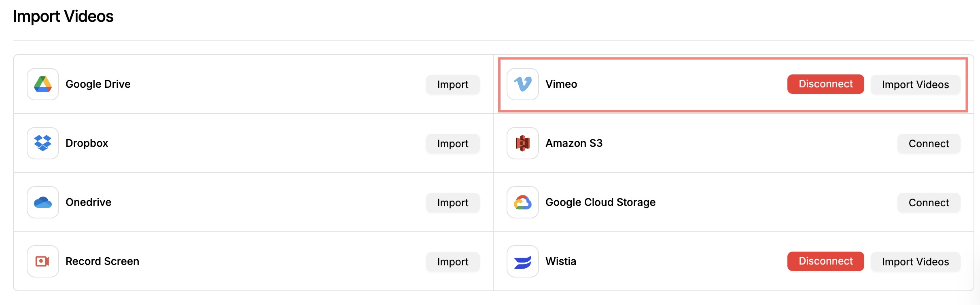
Task: Click the Record Screen camera icon
Action: tap(43, 261)
